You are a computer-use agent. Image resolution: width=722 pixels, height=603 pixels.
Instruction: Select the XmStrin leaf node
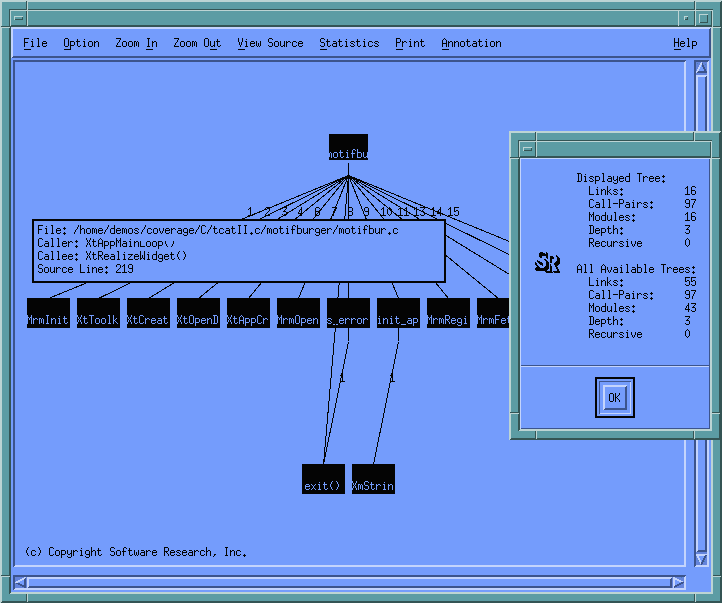[x=373, y=479]
